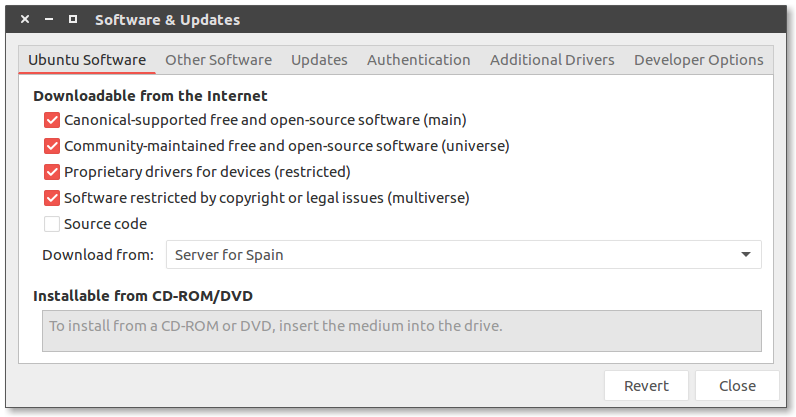Enable the Source code checkbox
The width and height of the screenshot is (796, 417).
(x=52, y=224)
